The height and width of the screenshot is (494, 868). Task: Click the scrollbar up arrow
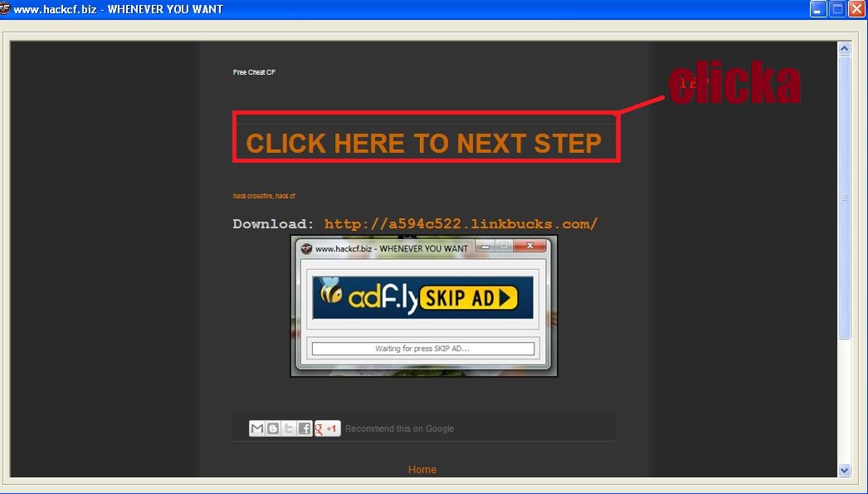point(844,49)
